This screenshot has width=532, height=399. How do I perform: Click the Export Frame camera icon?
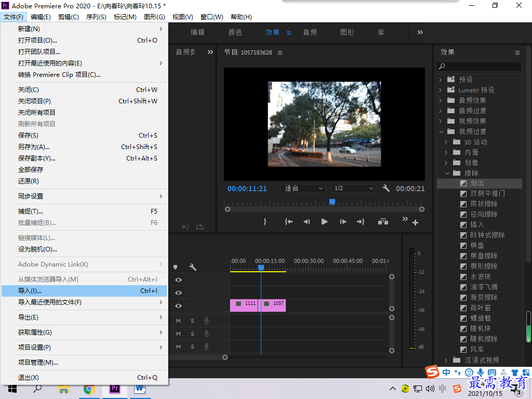[383, 221]
